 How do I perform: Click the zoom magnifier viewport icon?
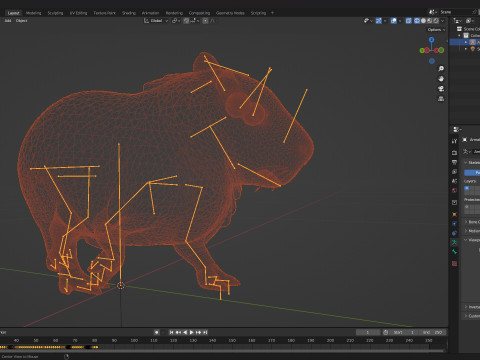coord(441,69)
